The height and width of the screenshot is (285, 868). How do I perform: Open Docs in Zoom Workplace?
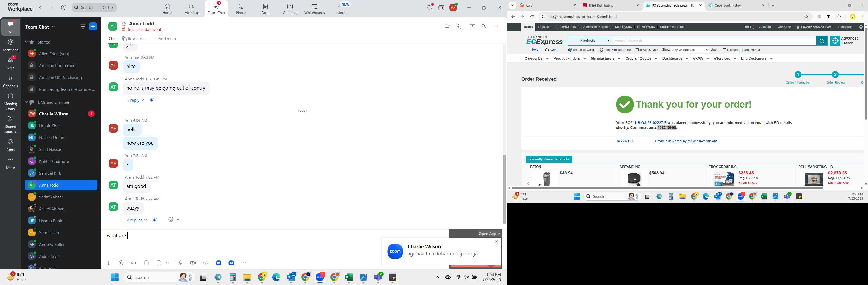pos(265,9)
